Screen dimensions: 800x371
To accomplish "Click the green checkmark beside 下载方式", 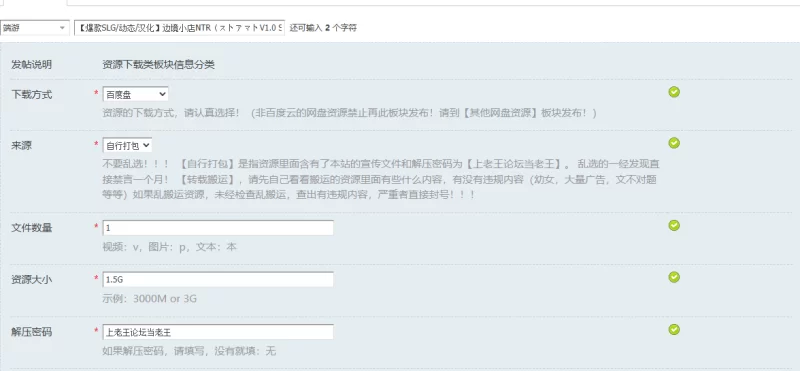I will (674, 92).
